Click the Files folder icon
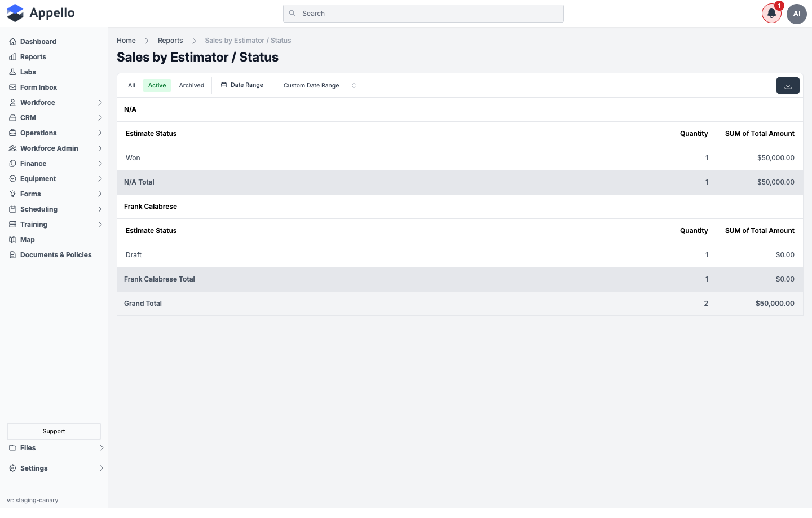Screen dimensions: 812x518 pos(12,448)
